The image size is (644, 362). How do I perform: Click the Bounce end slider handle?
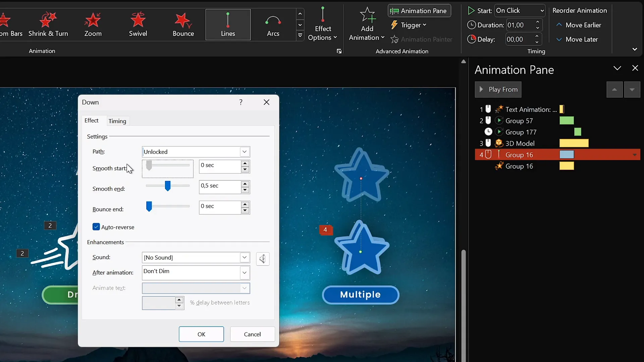pyautogui.click(x=149, y=206)
